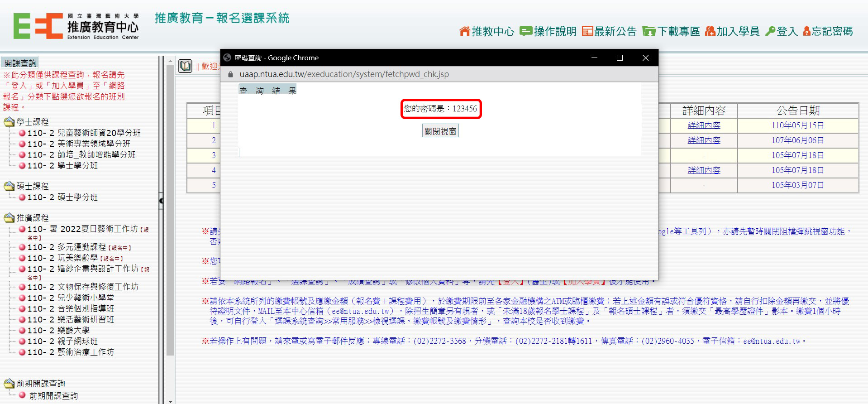Switch to the 開課查詢 tab
868x404 pixels.
pyautogui.click(x=20, y=63)
